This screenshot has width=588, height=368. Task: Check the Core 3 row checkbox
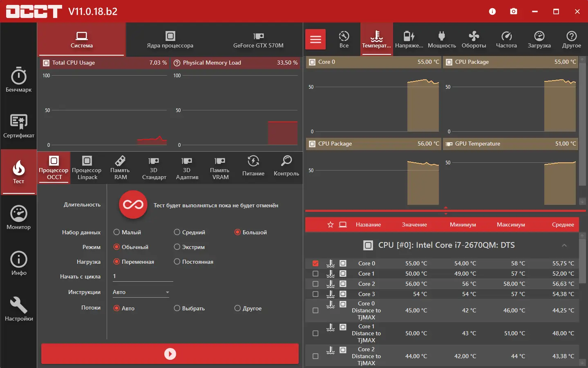click(x=315, y=294)
